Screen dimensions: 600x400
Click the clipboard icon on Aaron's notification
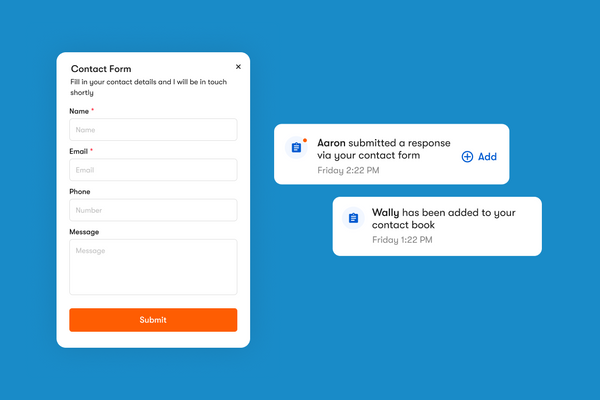297,147
